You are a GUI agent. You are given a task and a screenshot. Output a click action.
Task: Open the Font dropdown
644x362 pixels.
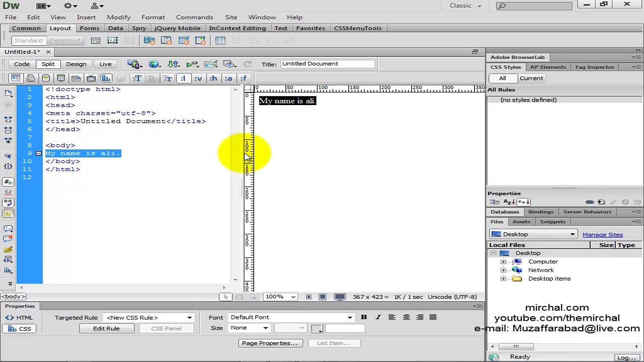(291, 317)
